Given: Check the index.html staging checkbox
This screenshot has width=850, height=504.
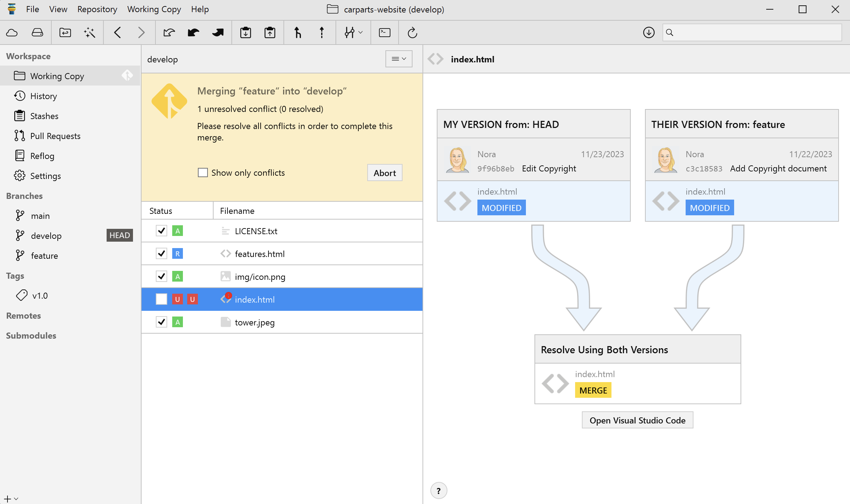Looking at the screenshot, I should [162, 299].
